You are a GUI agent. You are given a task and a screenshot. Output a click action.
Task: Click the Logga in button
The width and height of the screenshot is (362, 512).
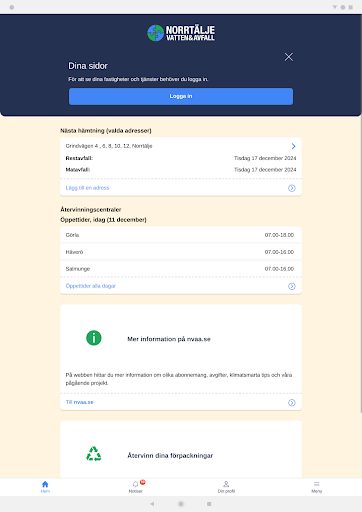point(181,96)
